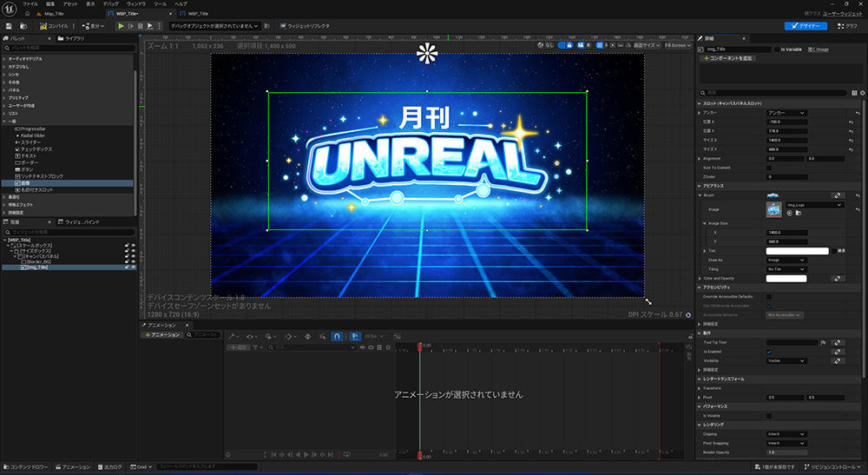Open the Draw As dropdown

pos(786,260)
